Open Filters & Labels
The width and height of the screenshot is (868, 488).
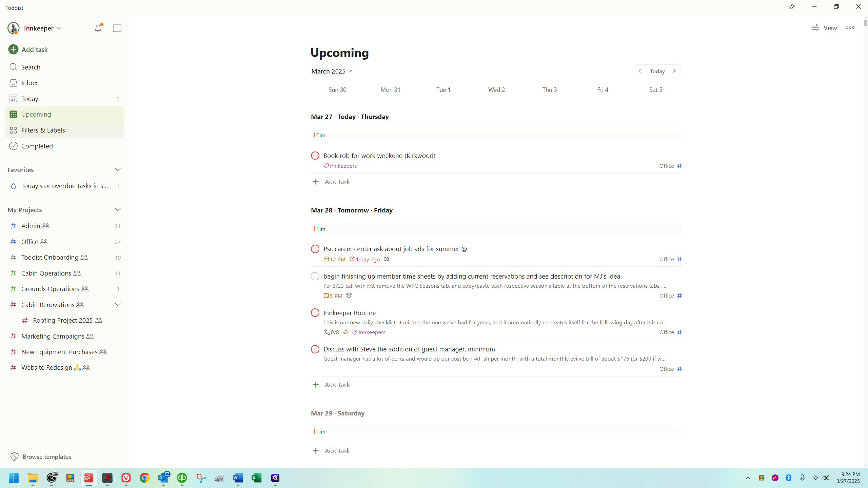pyautogui.click(x=65, y=130)
